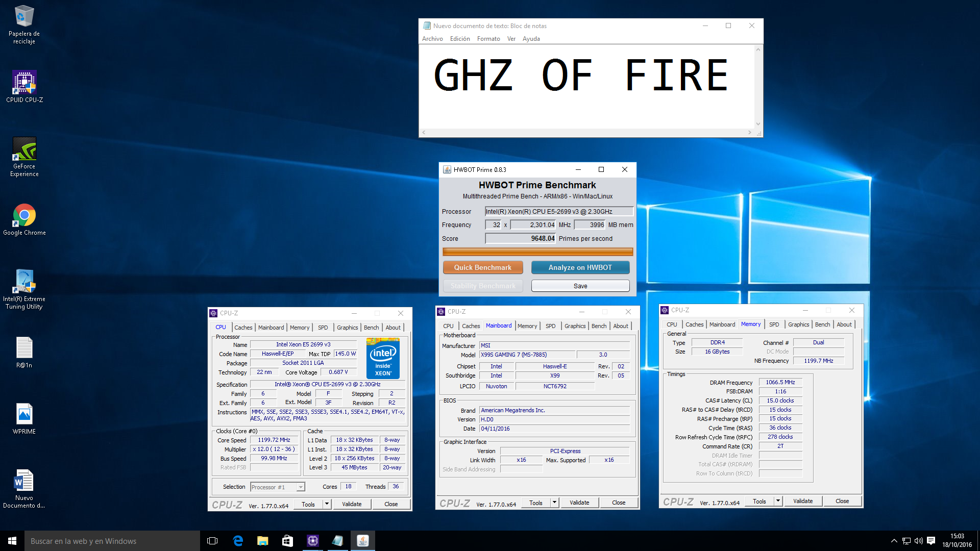The image size is (980, 551).
Task: Click Notepad horizontal scrollbar right arrow
Action: coord(749,133)
